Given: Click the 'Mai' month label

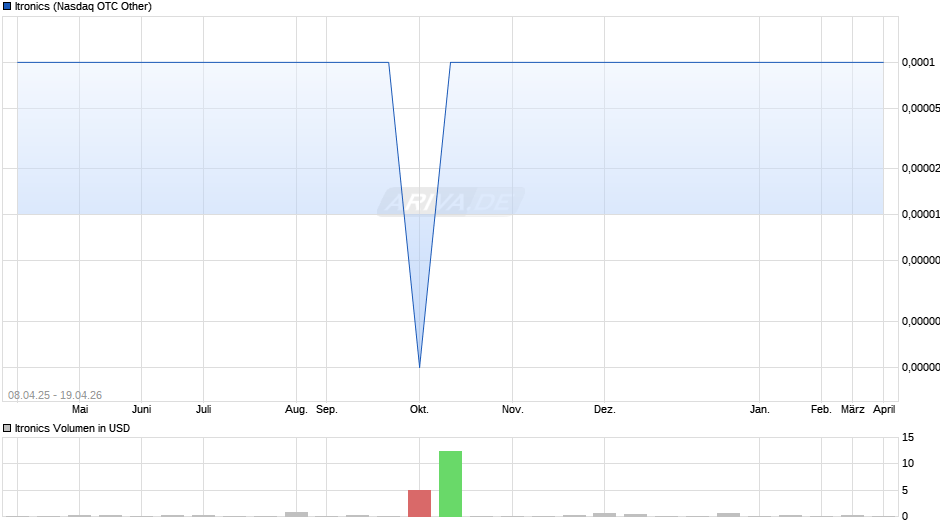Looking at the screenshot, I should (80, 410).
